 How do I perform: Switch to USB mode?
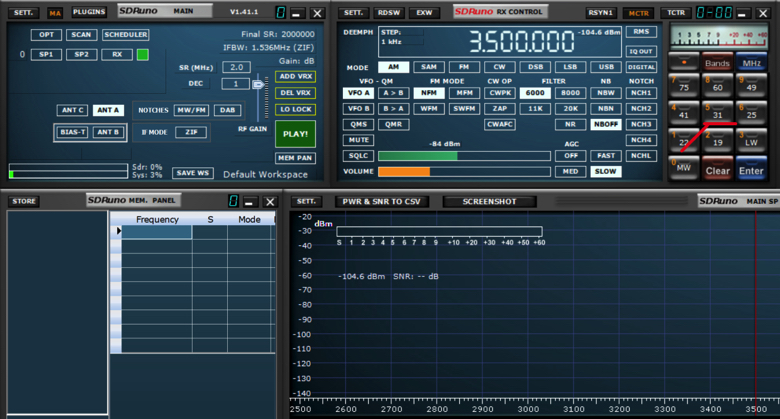tap(606, 67)
